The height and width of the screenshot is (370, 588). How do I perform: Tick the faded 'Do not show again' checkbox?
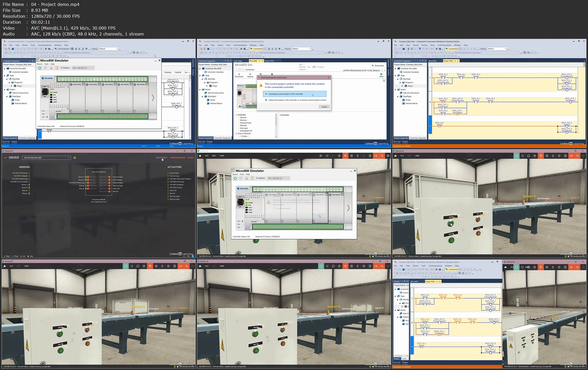(x=274, y=208)
